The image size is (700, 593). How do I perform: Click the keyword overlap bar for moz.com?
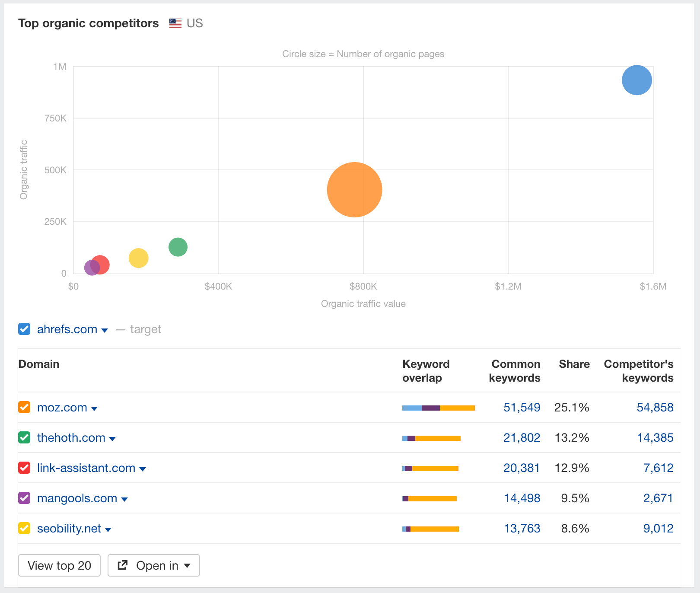(438, 407)
